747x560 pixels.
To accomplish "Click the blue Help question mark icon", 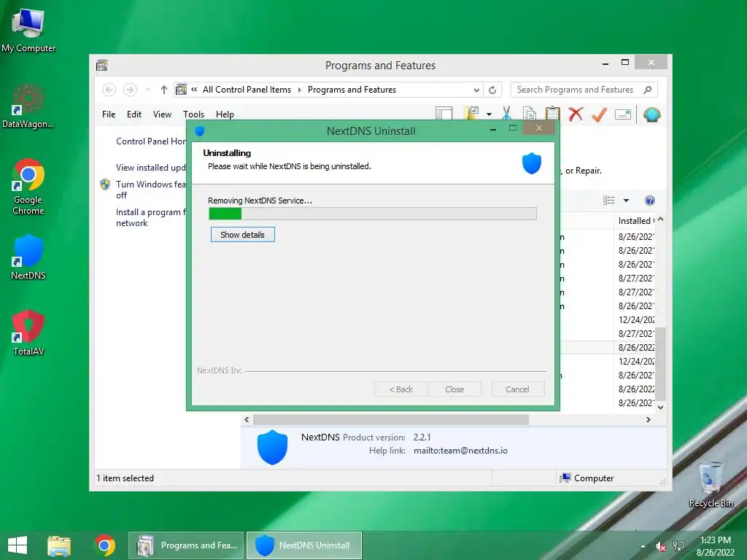I will (x=650, y=201).
